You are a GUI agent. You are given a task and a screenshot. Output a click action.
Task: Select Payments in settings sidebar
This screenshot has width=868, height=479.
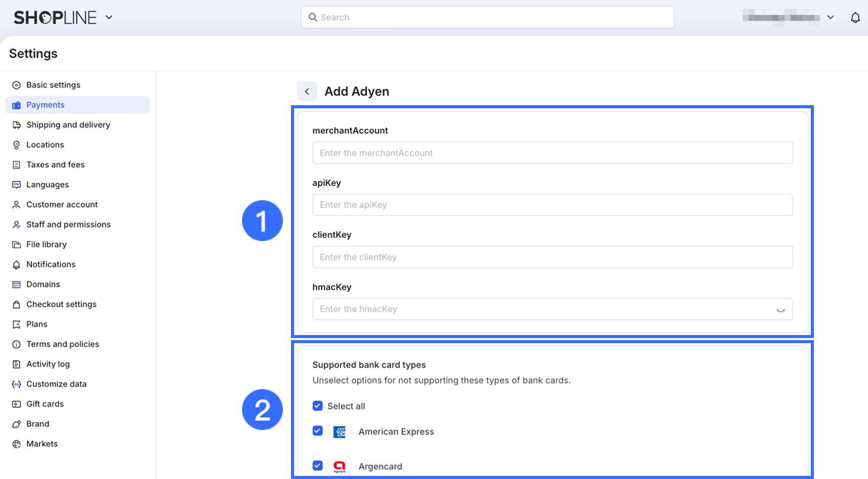tap(78, 105)
